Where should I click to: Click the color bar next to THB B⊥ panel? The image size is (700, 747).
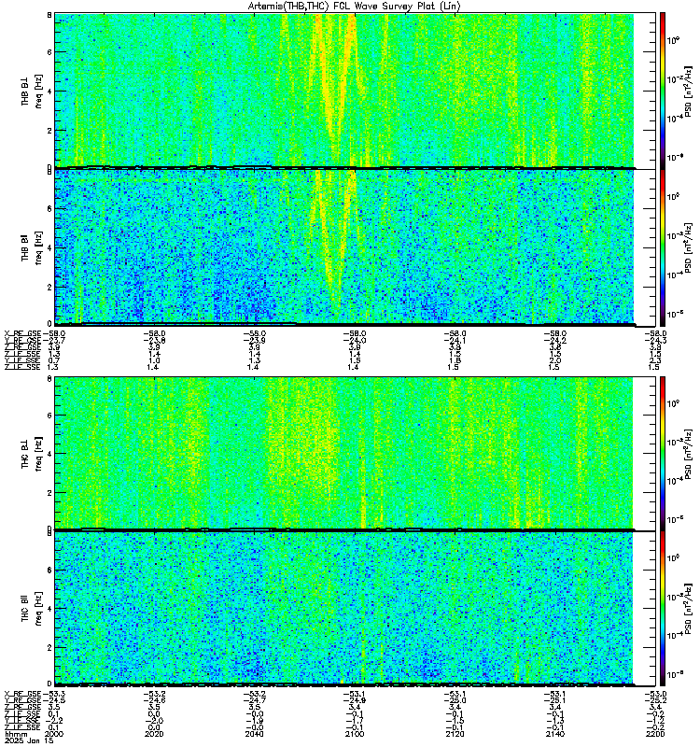click(x=663, y=91)
